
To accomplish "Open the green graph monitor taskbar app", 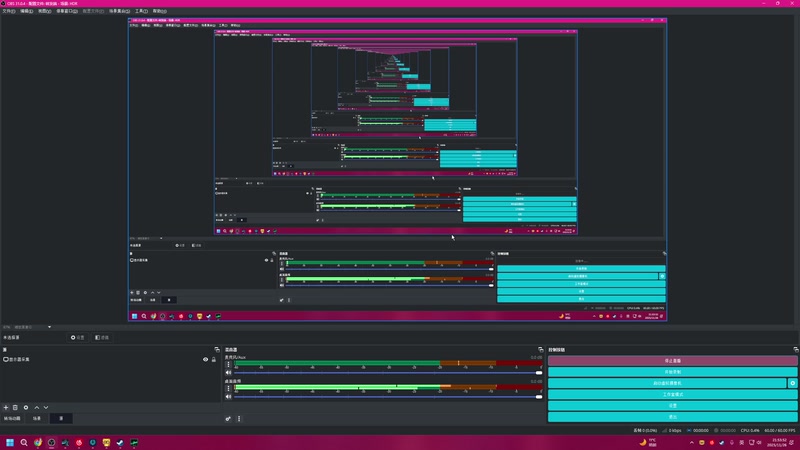I will coord(134,442).
